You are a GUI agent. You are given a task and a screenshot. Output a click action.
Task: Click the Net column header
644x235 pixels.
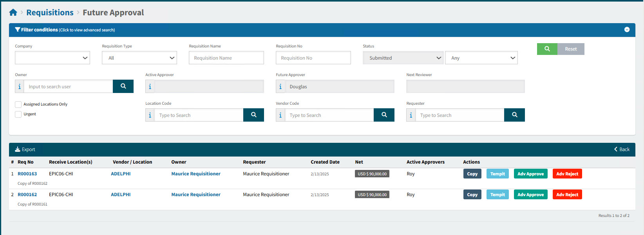pyautogui.click(x=359, y=162)
